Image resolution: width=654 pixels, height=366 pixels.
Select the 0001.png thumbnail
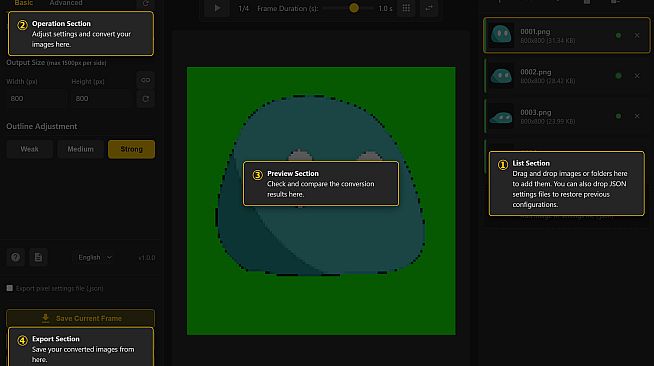click(x=501, y=35)
